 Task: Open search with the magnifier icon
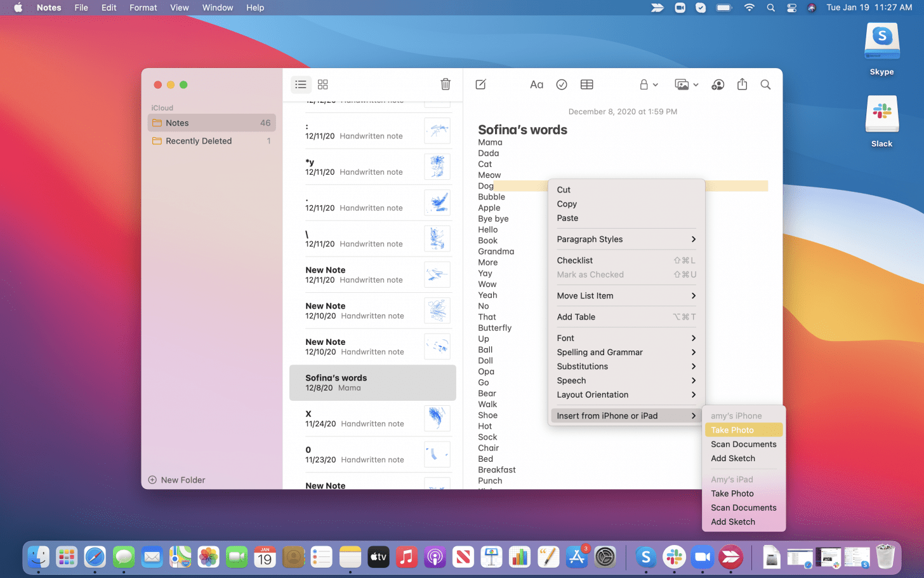click(x=765, y=84)
